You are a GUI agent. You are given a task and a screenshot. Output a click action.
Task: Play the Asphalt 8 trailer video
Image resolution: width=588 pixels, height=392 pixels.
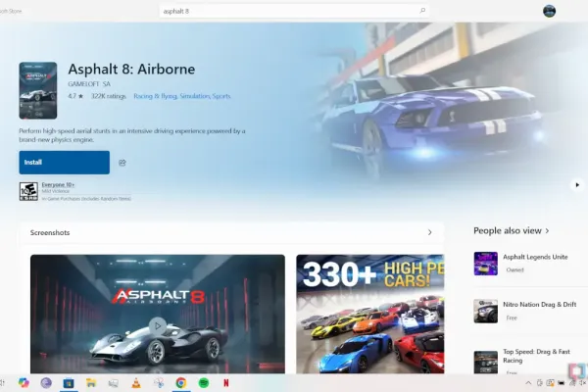(158, 326)
